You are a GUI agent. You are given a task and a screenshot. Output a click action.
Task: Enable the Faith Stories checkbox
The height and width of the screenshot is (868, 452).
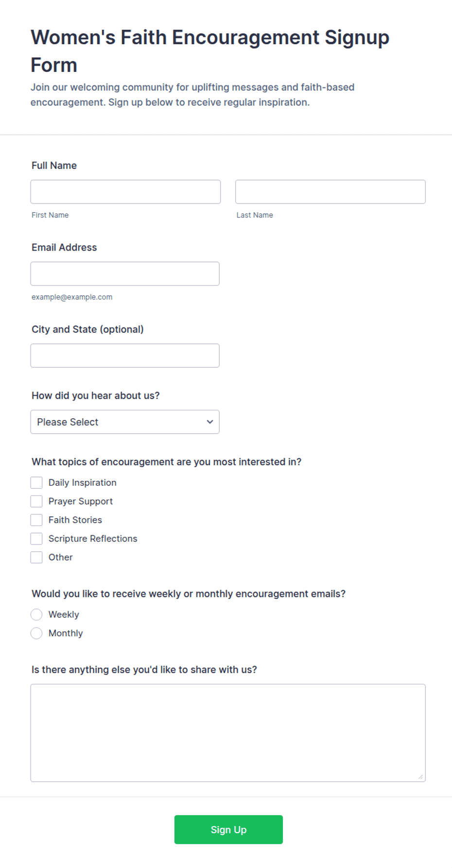[36, 520]
